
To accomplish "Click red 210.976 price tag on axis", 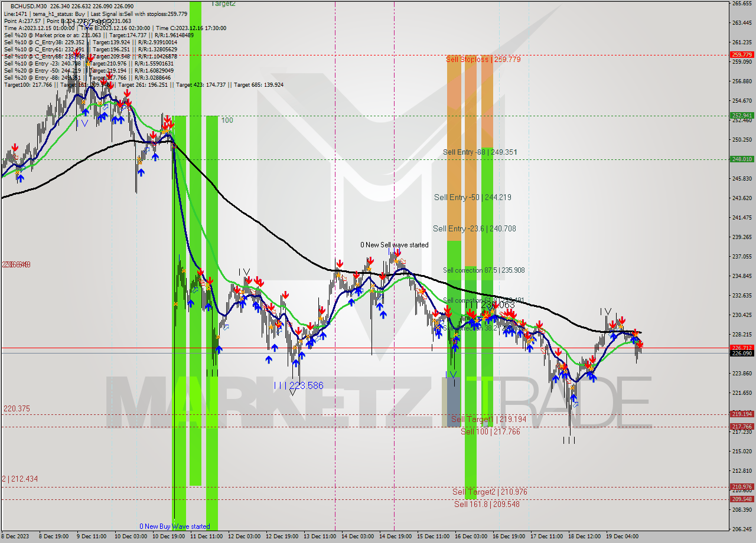I will [x=742, y=486].
